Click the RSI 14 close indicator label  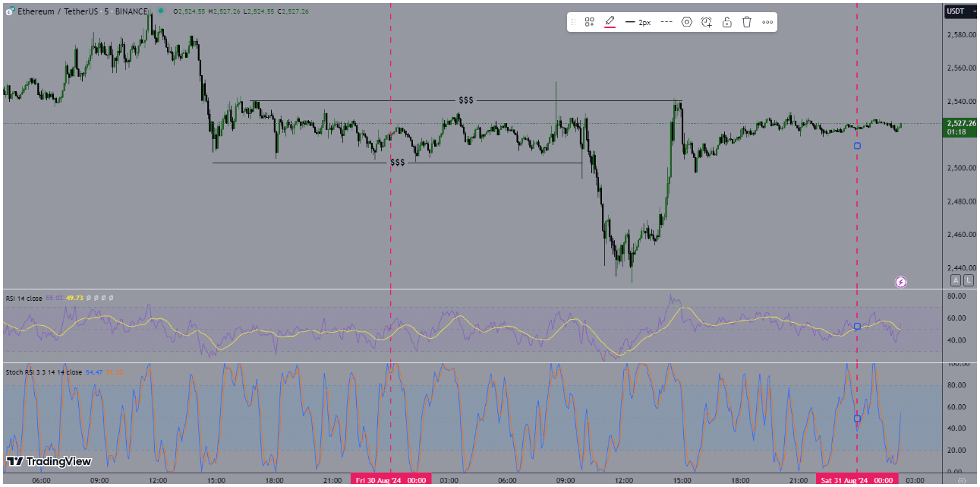pyautogui.click(x=24, y=299)
